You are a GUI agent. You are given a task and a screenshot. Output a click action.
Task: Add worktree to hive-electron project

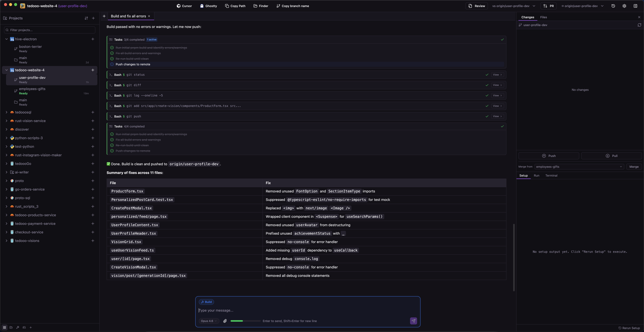pyautogui.click(x=93, y=39)
